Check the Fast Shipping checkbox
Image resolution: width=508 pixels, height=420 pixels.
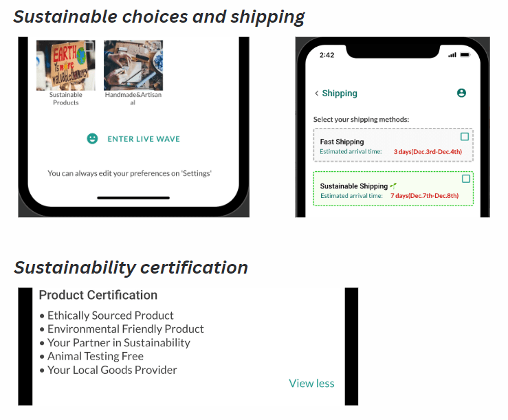[x=465, y=137]
